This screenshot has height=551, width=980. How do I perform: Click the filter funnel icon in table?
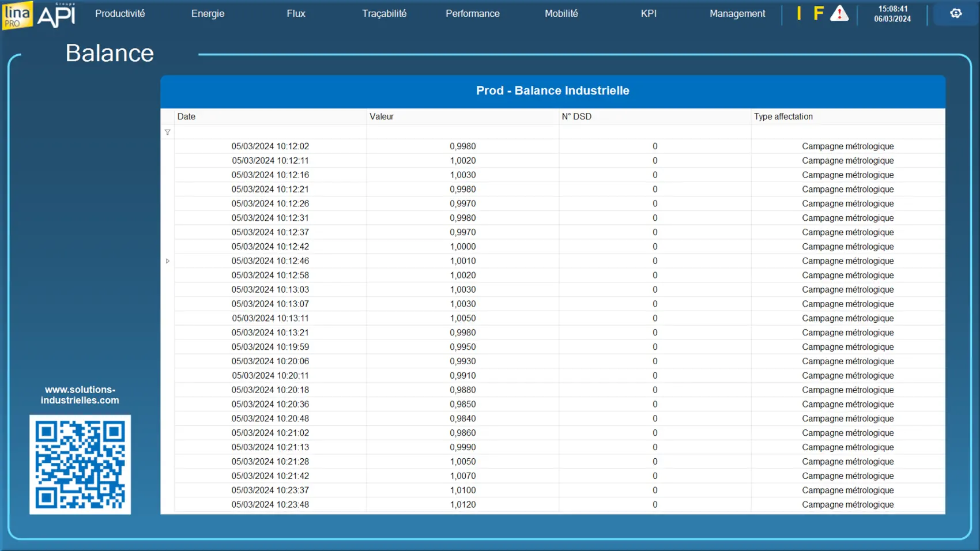point(168,132)
